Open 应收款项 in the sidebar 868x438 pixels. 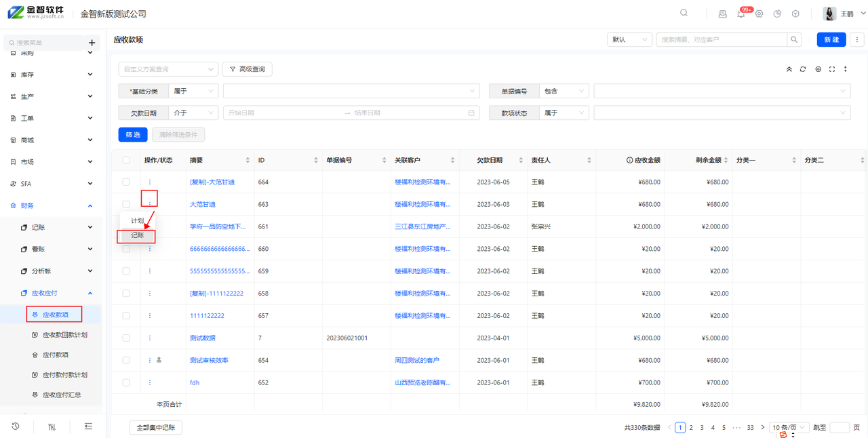54,315
